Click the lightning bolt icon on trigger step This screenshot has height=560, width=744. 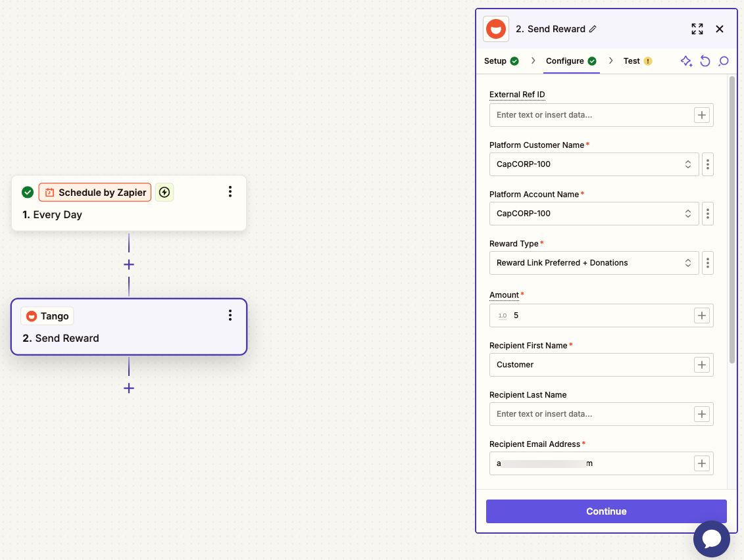pyautogui.click(x=164, y=192)
